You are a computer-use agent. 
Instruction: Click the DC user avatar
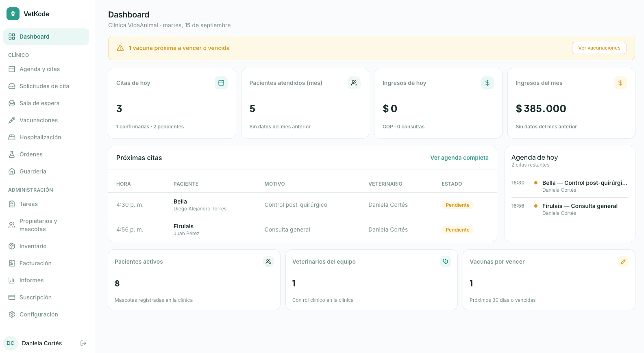[x=11, y=343]
